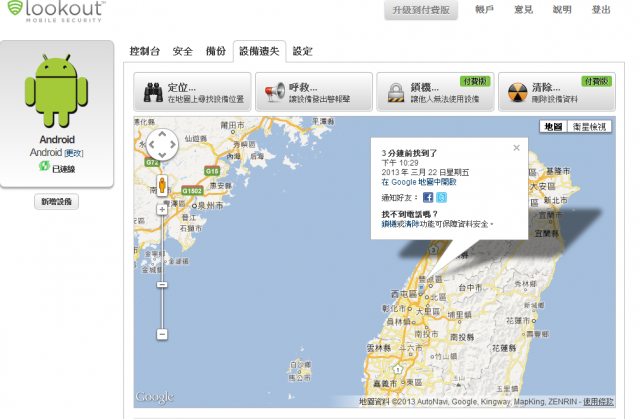
Task: Pan the map right with arrow
Action: click(x=173, y=144)
